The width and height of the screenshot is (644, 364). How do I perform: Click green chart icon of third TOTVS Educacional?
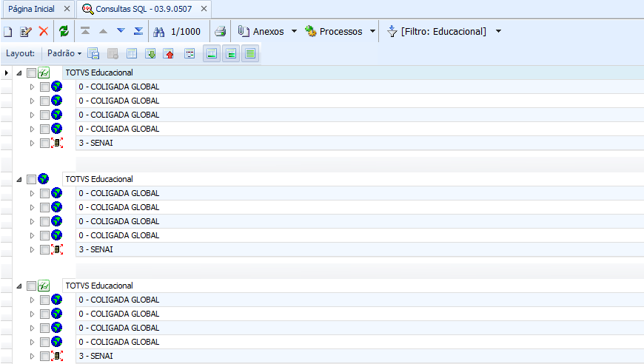point(44,286)
